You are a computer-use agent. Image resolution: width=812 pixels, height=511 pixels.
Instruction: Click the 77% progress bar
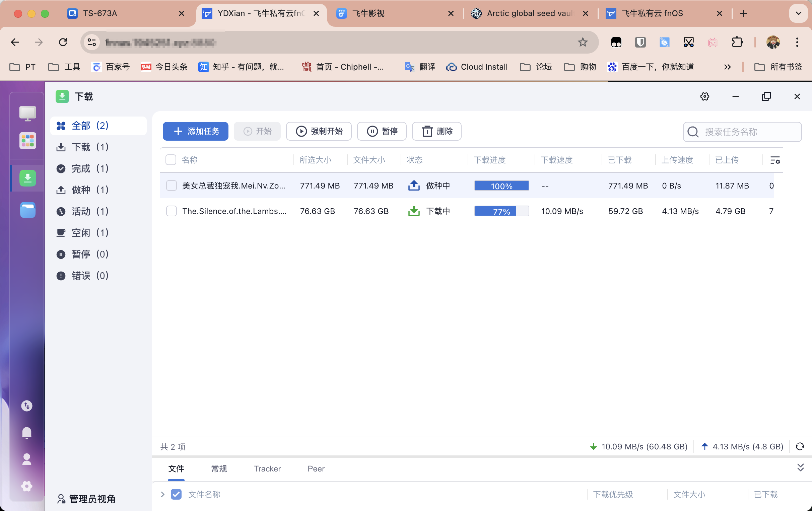[501, 211]
